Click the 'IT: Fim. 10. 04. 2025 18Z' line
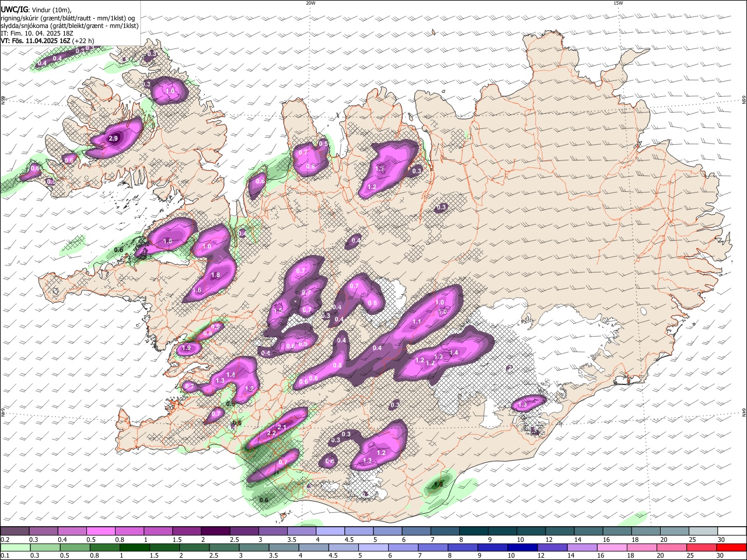The height and width of the screenshot is (560, 747). [37, 33]
